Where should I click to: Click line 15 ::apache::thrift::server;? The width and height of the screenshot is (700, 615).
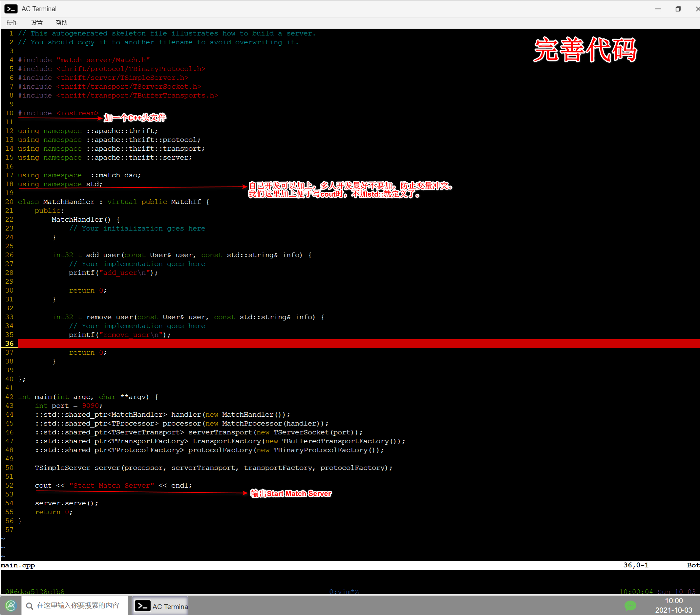point(139,158)
